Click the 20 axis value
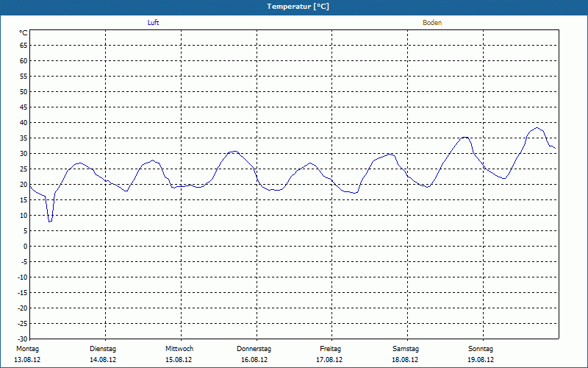Screen dimensions: 588x368 (x=24, y=185)
